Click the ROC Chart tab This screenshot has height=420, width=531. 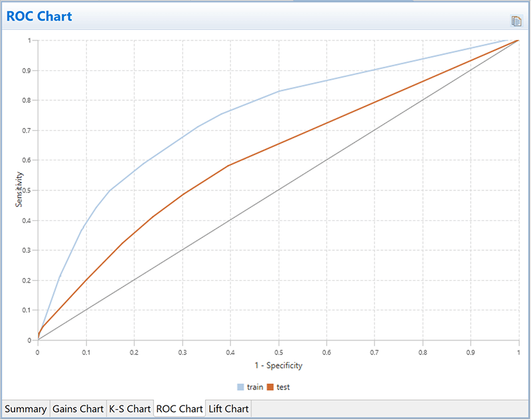click(179, 409)
